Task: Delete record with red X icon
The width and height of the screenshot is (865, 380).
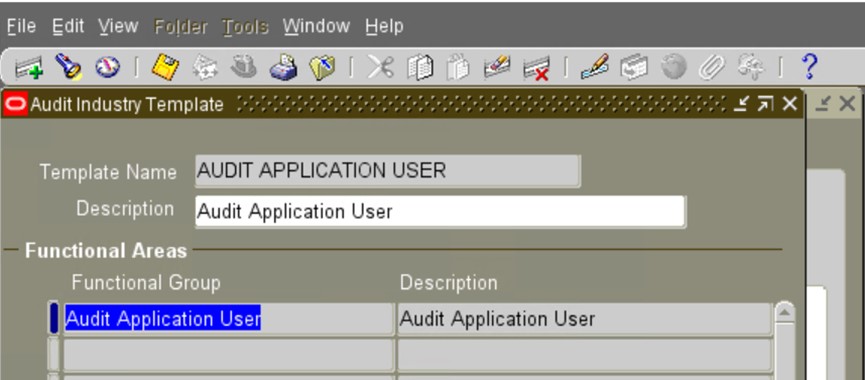Action: [536, 68]
